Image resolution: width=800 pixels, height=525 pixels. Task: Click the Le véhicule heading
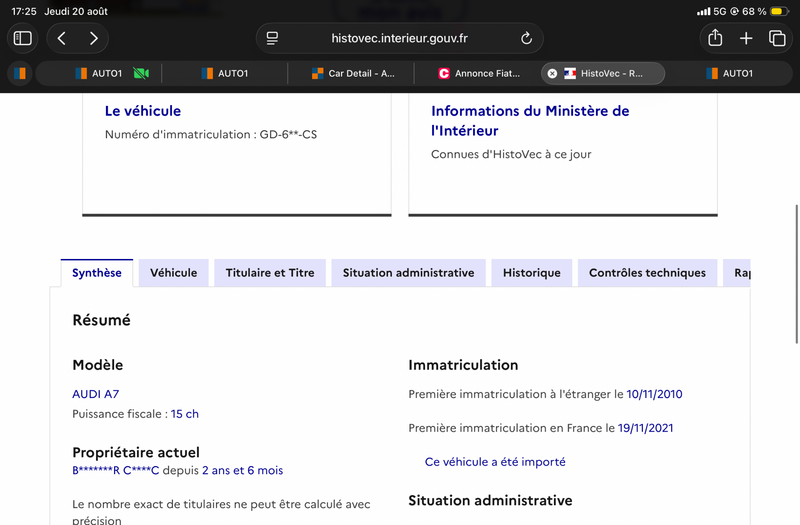pos(143,111)
